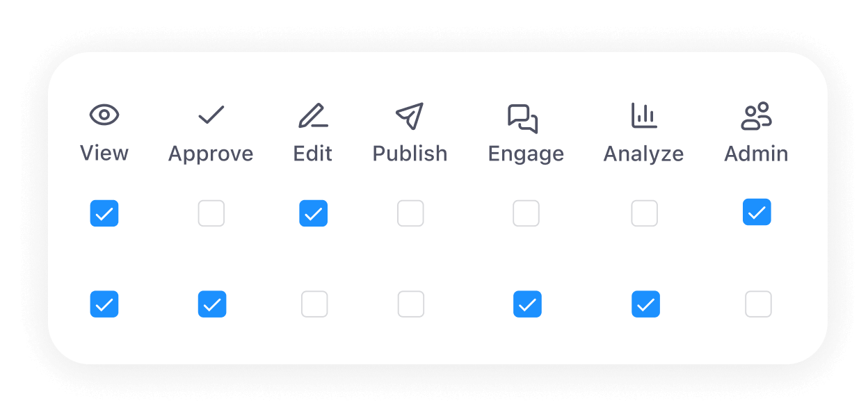This screenshot has width=868, height=419.
Task: Click the eye icon above View
Action: click(x=104, y=115)
